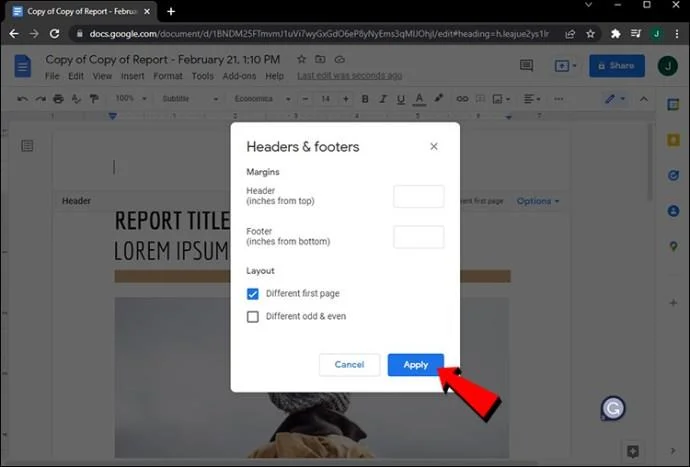Viewport: 690px width, 467px height.
Task: Open the Subtitle styles dropdown
Action: click(x=190, y=99)
